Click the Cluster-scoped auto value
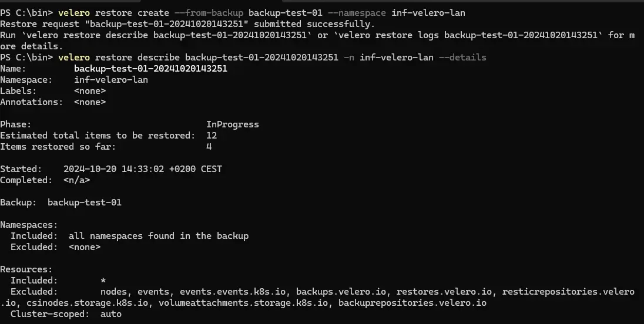The image size is (644, 324). click(x=111, y=314)
